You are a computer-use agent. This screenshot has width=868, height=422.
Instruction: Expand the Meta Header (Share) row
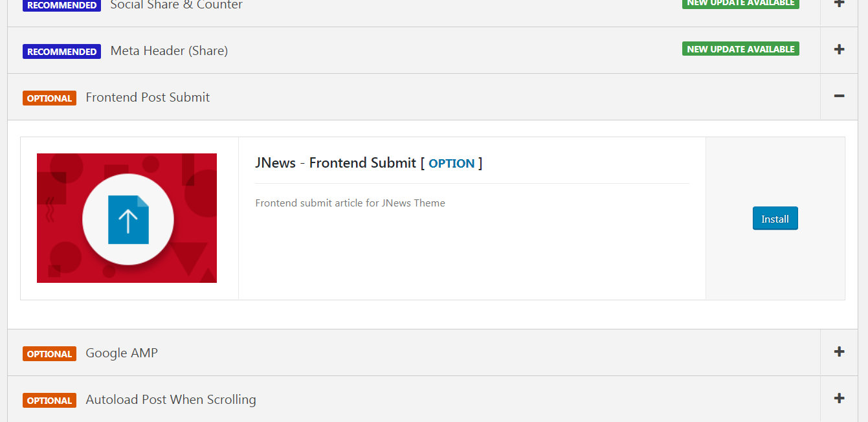click(839, 50)
